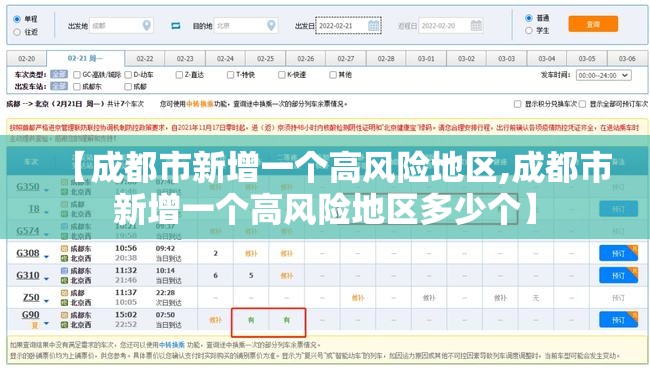Open 中转换乘 link in bottom note
The image size is (650, 374).
[x=172, y=345]
